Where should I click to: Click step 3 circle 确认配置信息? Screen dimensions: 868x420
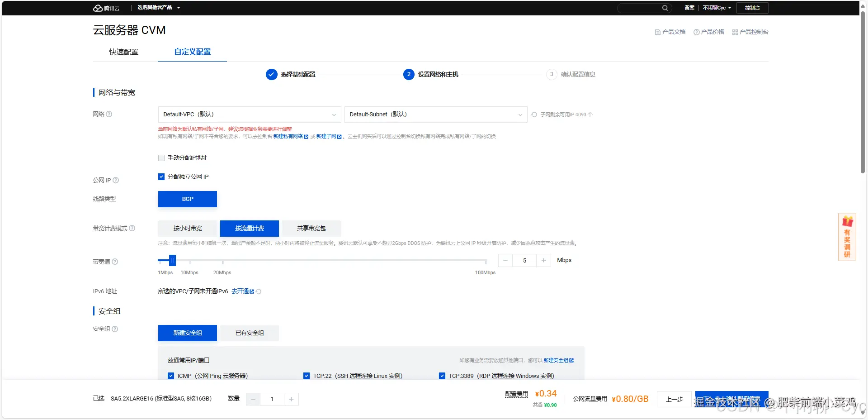(x=552, y=74)
